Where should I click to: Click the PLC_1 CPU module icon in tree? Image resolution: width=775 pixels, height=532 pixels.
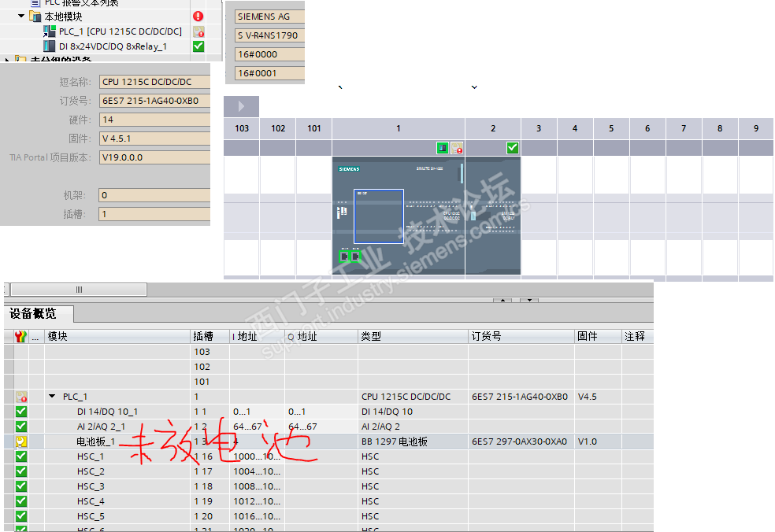click(x=50, y=31)
